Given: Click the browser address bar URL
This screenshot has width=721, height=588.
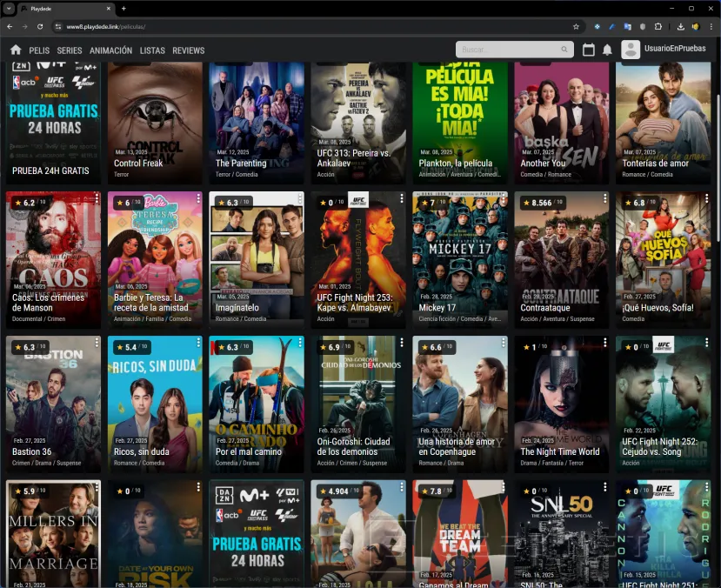Looking at the screenshot, I should coord(106,27).
